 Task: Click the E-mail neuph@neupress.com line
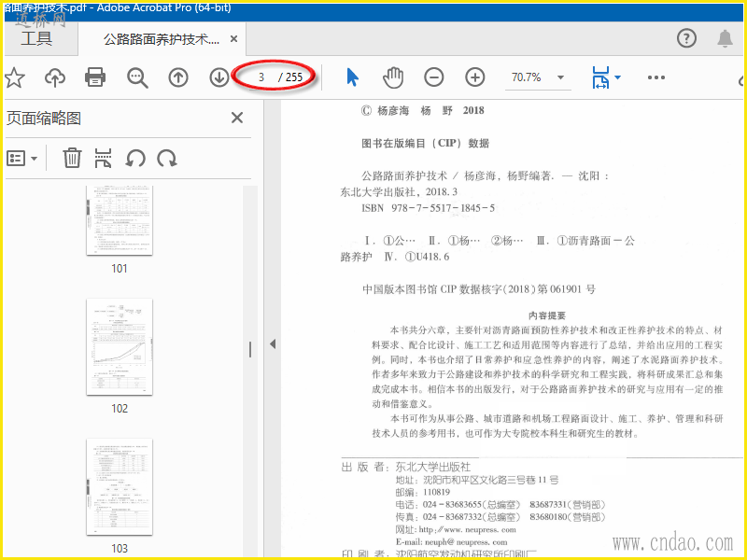point(451,542)
